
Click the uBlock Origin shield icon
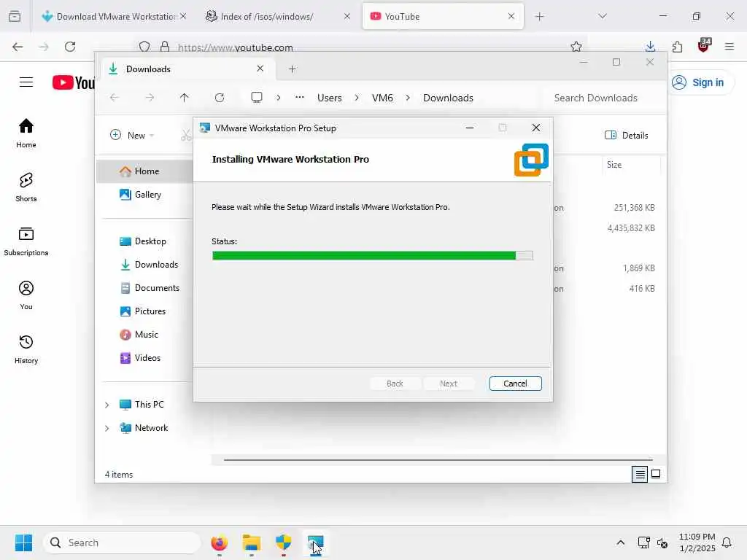(x=704, y=46)
